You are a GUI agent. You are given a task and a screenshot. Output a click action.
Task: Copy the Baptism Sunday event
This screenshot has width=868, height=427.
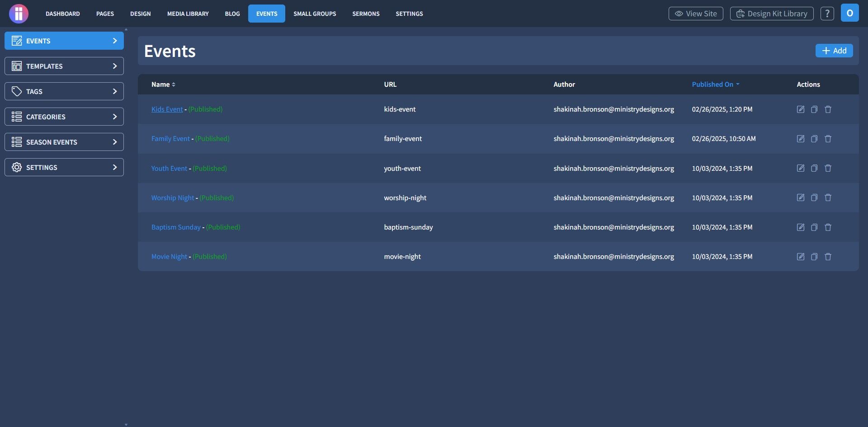click(x=814, y=227)
